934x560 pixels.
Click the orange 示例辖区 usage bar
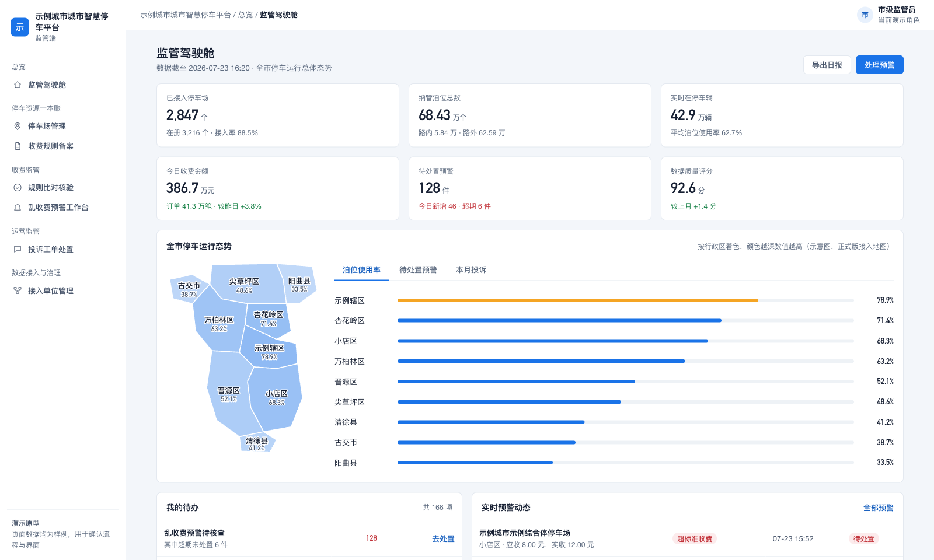click(x=578, y=300)
